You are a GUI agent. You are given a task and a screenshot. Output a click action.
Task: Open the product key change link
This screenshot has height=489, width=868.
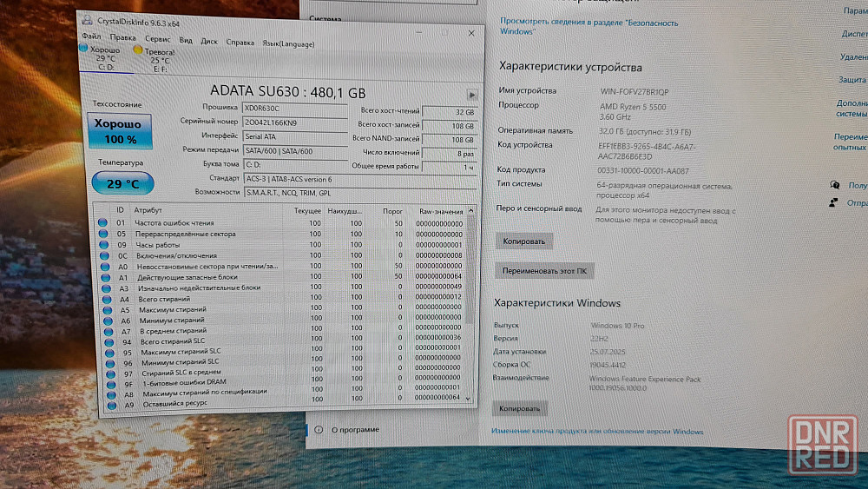(597, 432)
